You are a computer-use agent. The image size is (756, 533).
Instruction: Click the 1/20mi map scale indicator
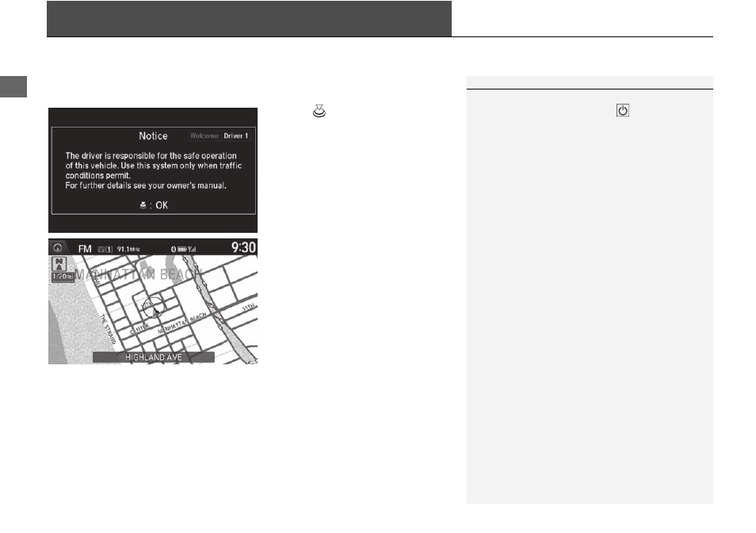(x=63, y=276)
